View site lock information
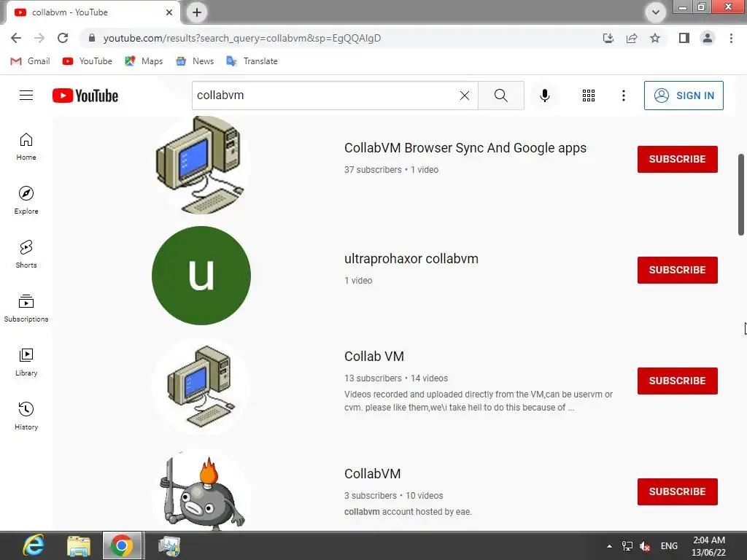Image resolution: width=747 pixels, height=560 pixels. click(92, 38)
